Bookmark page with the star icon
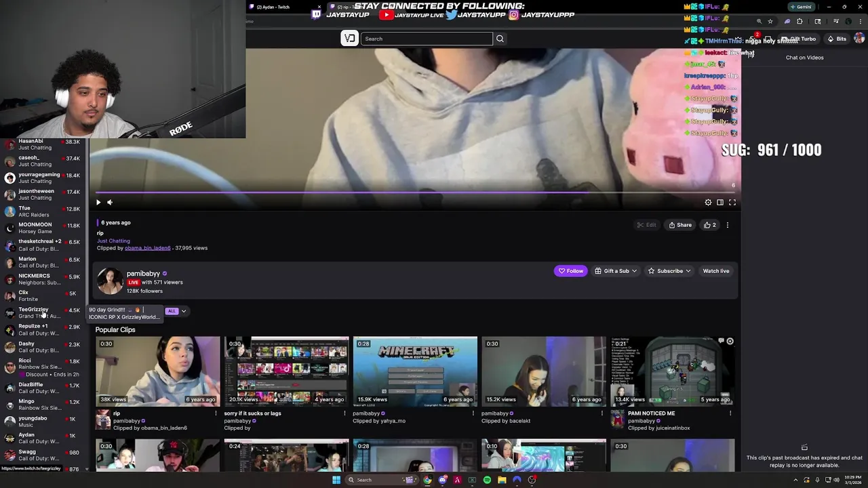 pyautogui.click(x=770, y=21)
